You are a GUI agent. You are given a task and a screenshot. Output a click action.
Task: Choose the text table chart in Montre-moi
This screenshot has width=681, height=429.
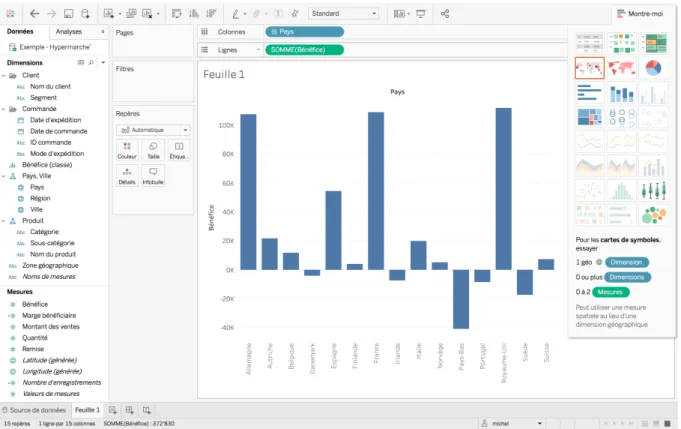[x=589, y=43]
